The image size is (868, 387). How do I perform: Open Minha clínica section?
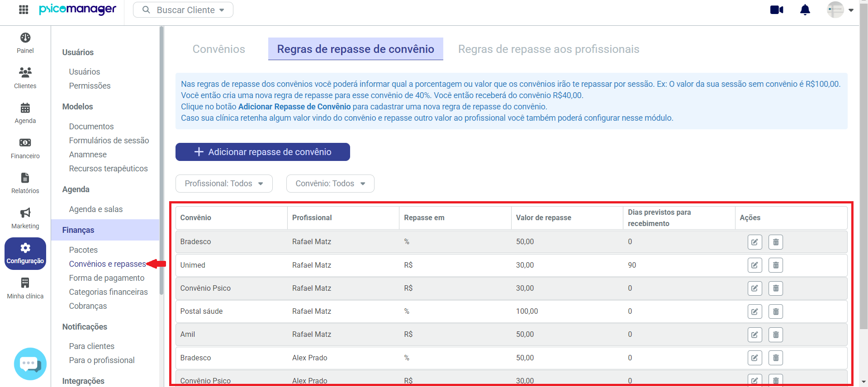(x=25, y=289)
